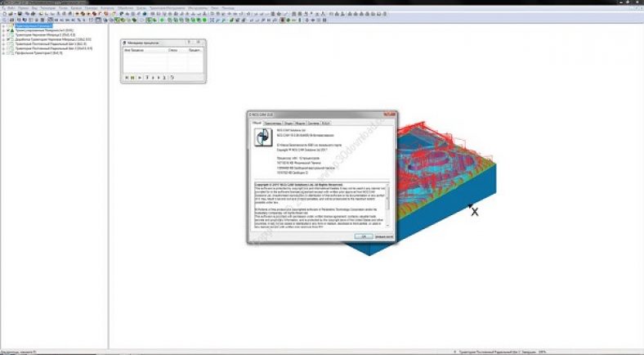This screenshot has width=644, height=355.
Task: Click the license text scrollbar in About dialog
Action: click(x=387, y=204)
